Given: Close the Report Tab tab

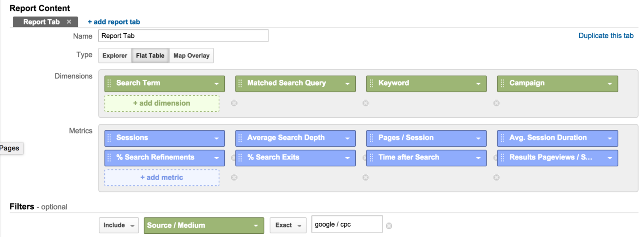Looking at the screenshot, I should tap(69, 22).
